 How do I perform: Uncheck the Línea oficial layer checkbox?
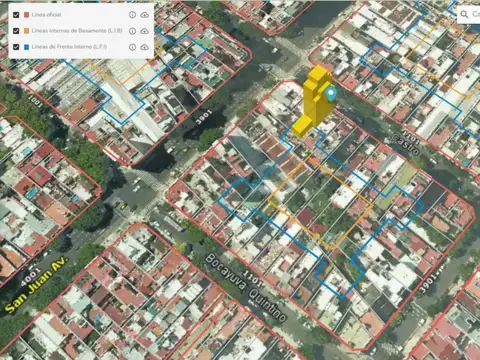click(16, 15)
